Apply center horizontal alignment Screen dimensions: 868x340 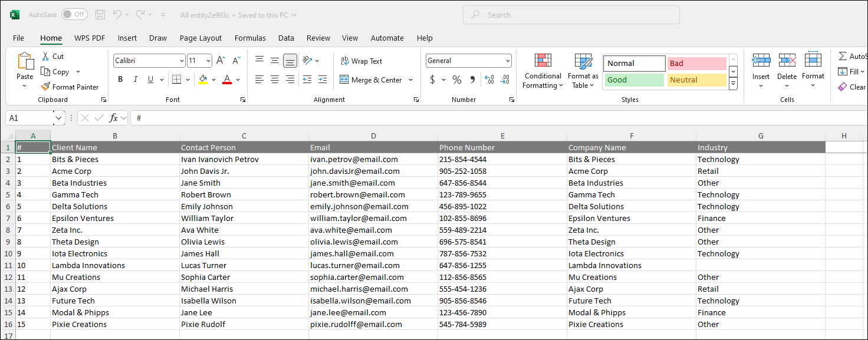[275, 80]
